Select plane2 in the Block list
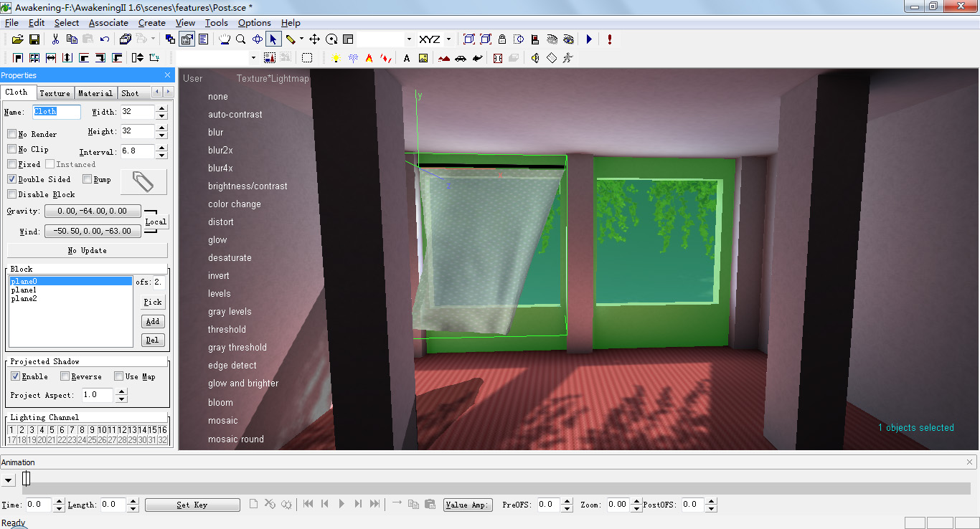Screen dimensions: 980x529 [24, 299]
